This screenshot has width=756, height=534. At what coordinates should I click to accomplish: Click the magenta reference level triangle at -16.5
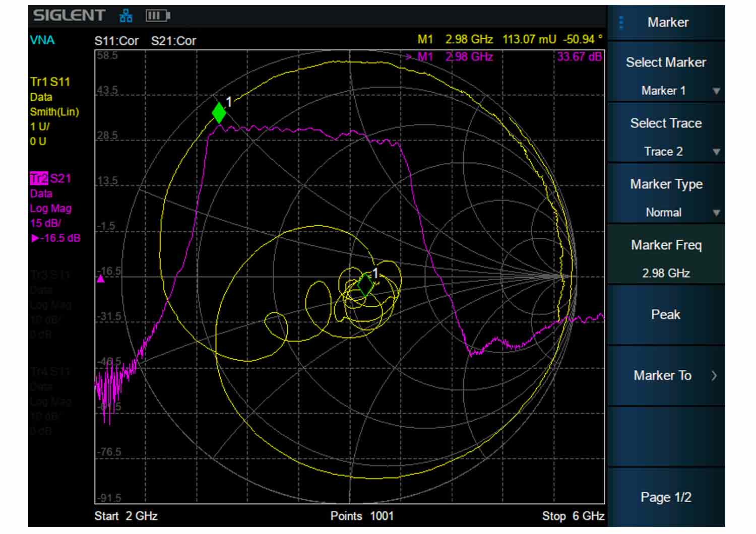pos(101,278)
